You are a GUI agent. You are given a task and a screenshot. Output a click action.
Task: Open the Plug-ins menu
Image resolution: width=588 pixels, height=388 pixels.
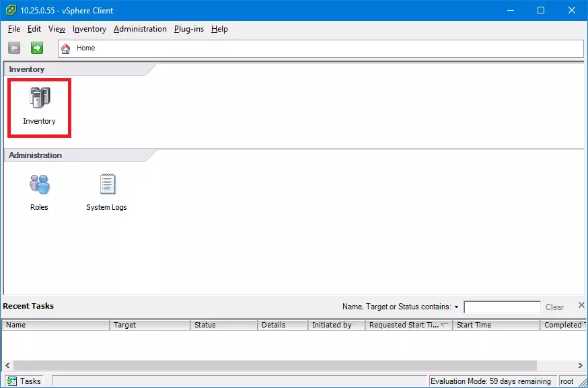pyautogui.click(x=189, y=29)
